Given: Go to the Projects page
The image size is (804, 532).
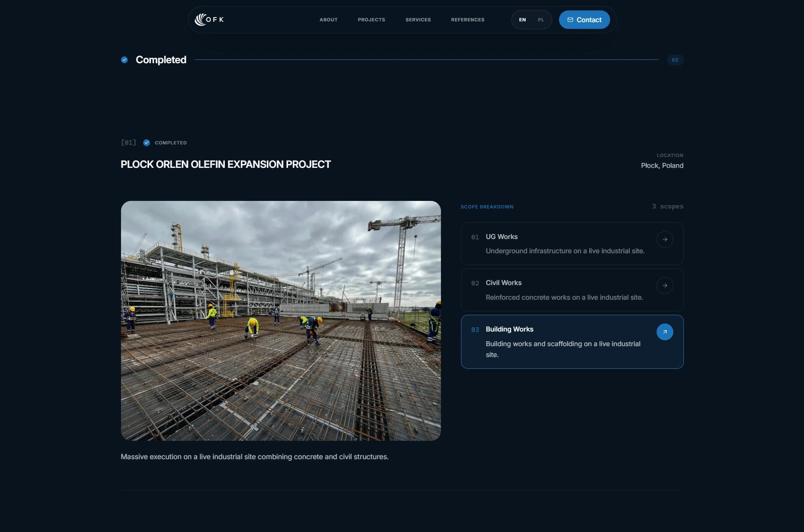Looking at the screenshot, I should (371, 20).
